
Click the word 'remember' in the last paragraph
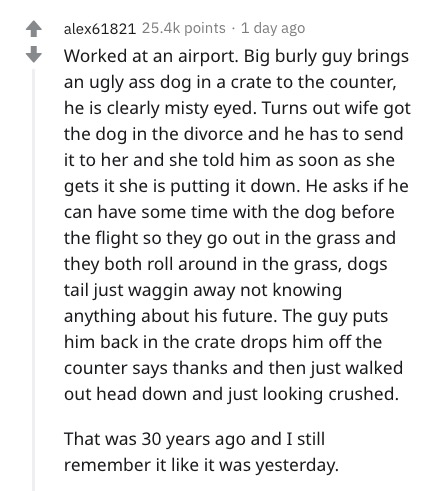107,465
